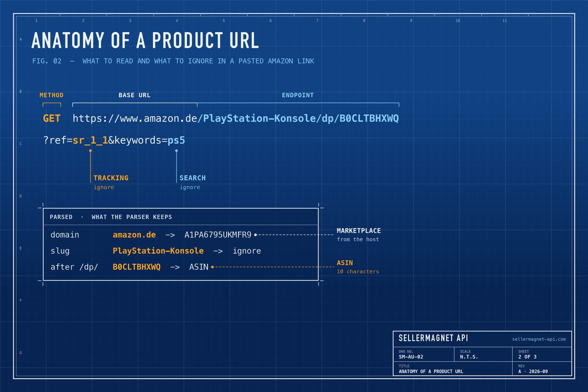Click the large heading "ANATOMY OF A PRODUCT URL"
Viewport: 588px width, 392px height.
pyautogui.click(x=145, y=41)
